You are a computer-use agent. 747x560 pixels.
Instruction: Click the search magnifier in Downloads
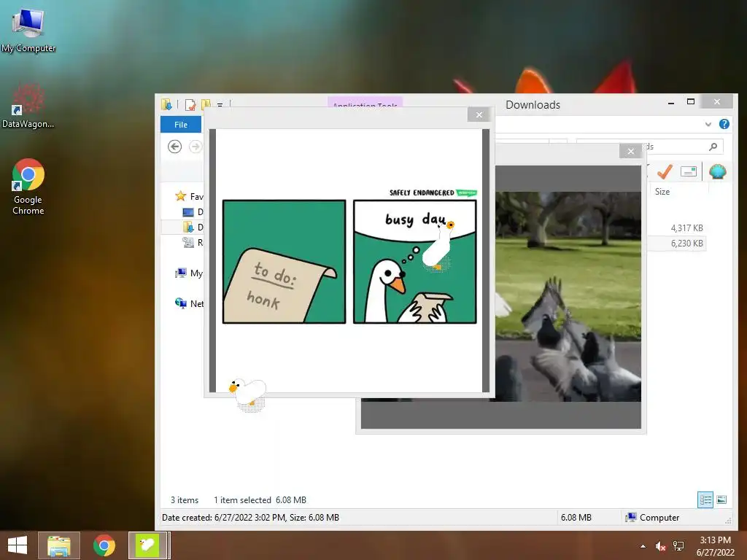713,147
